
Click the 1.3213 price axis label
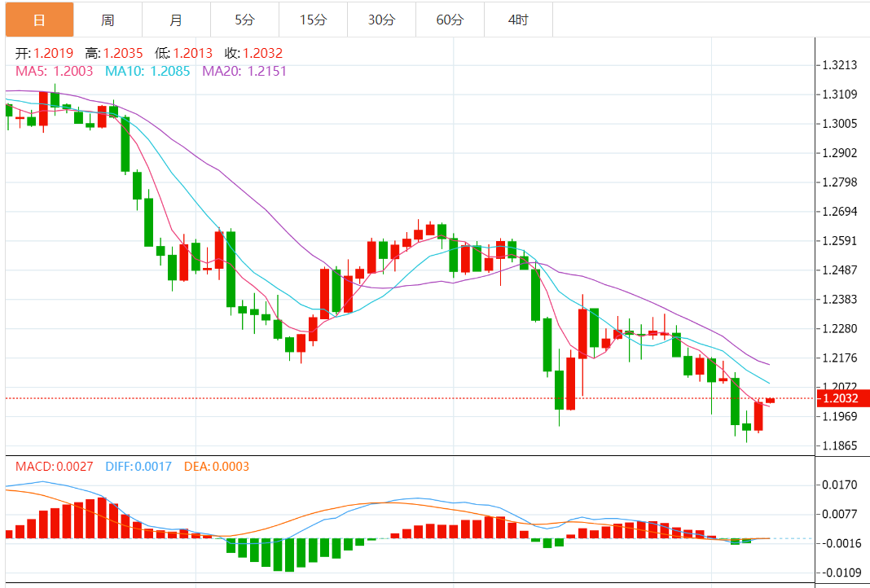tap(840, 65)
